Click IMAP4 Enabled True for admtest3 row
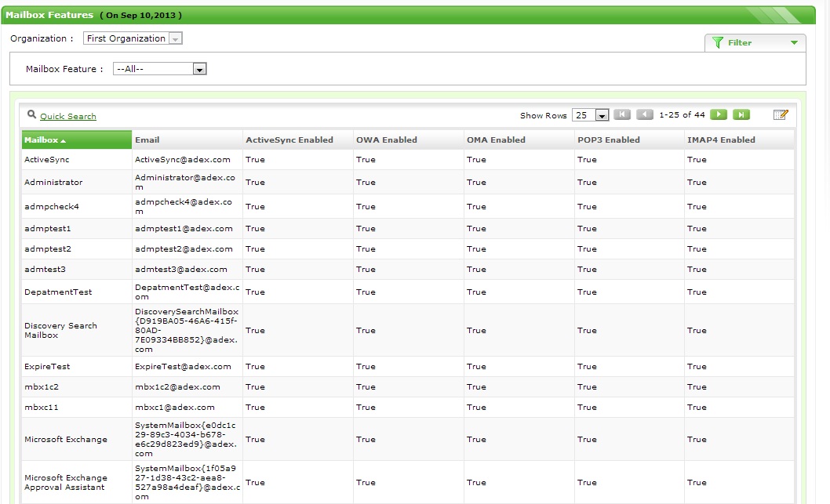Screen dimensions: 830x504 click(x=697, y=269)
